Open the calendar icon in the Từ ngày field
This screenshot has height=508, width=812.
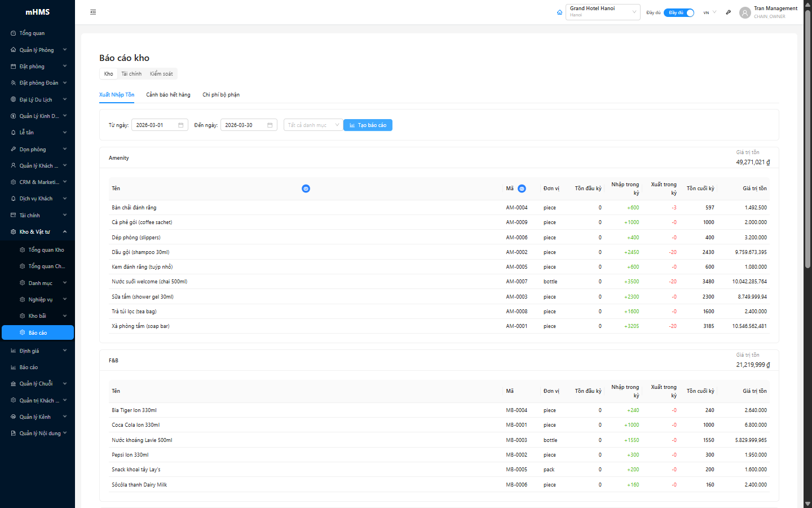181,125
